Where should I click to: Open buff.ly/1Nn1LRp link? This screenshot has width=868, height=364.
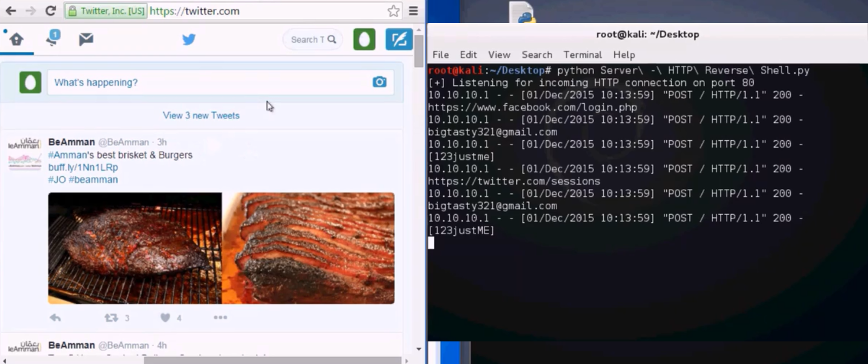[x=83, y=167]
